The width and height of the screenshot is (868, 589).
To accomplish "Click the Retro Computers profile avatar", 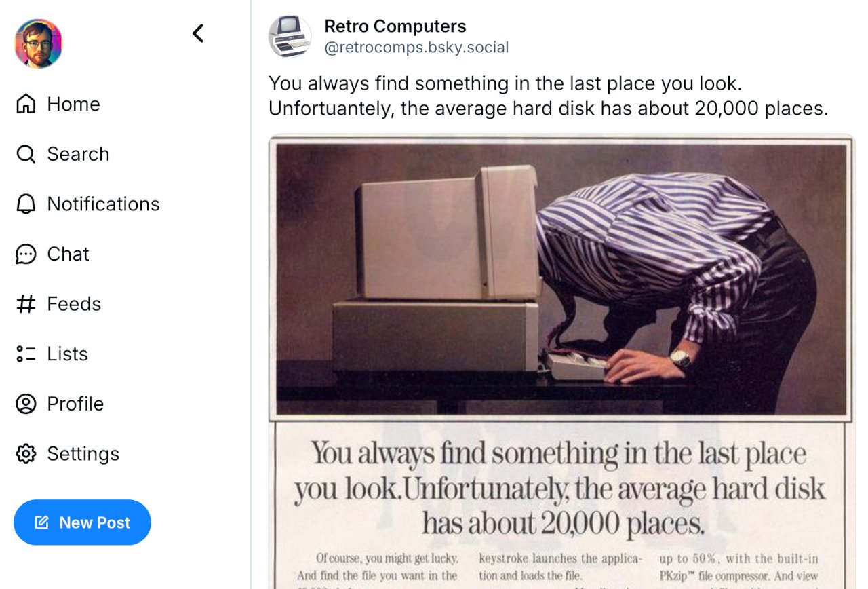I will [x=290, y=37].
